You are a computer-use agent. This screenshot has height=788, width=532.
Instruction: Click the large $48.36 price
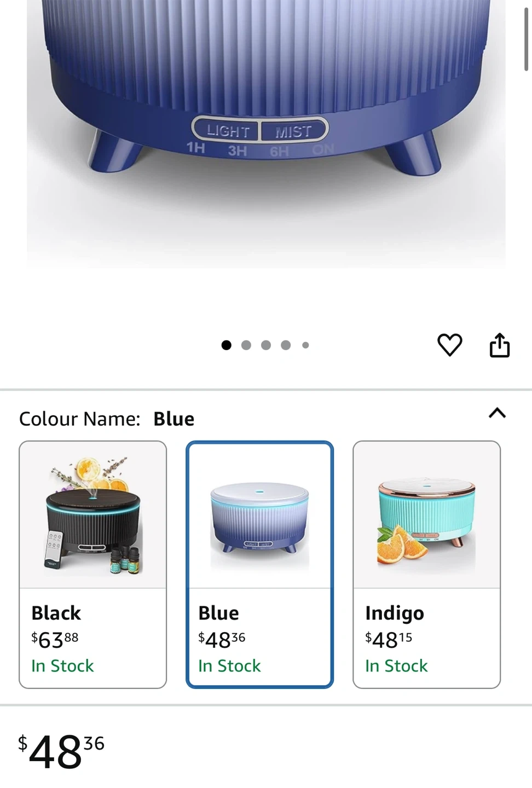[61, 751]
